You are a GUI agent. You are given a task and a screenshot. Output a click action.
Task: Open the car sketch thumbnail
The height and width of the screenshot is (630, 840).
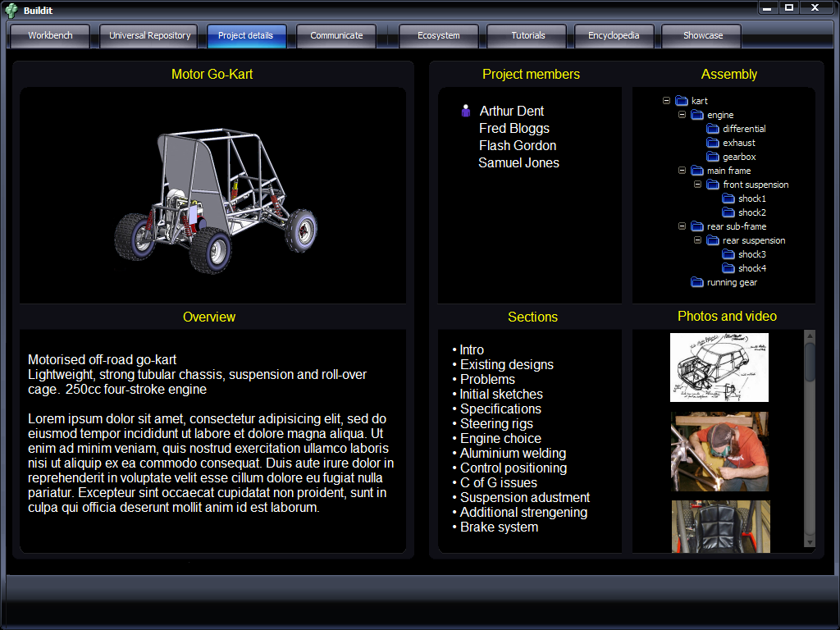[x=719, y=367]
